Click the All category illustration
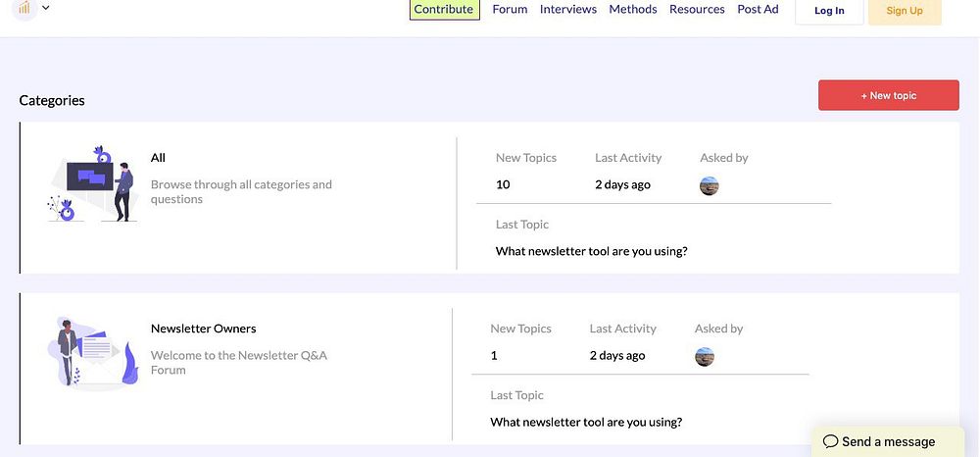This screenshot has width=980, height=457. (x=93, y=184)
